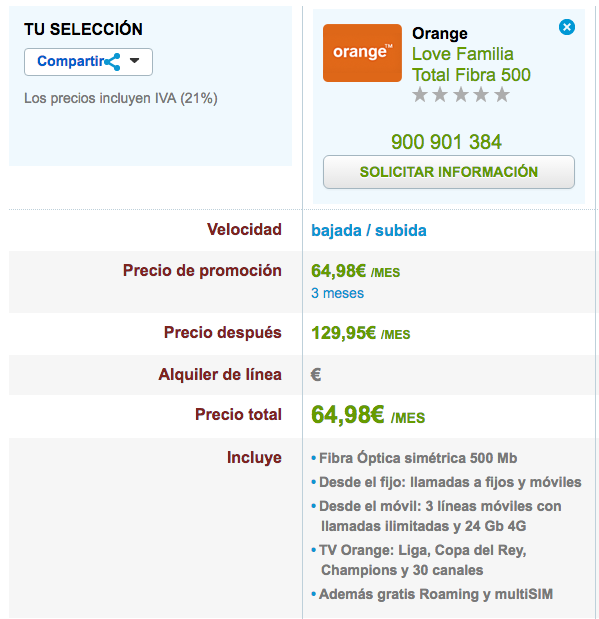Expand the Compartir dropdown arrow
Image resolution: width=599 pixels, height=619 pixels.
[135, 61]
